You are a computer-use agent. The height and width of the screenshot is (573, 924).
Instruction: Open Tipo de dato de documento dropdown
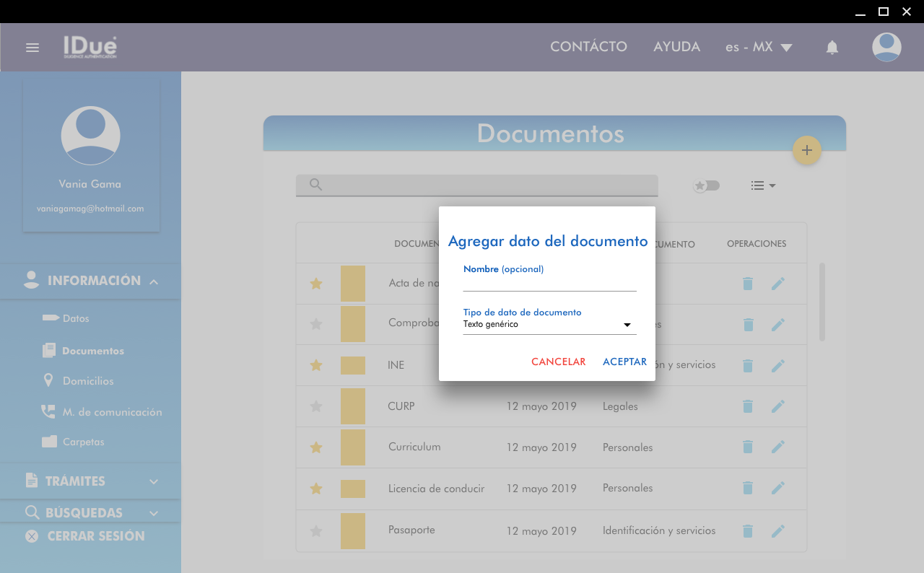549,325
